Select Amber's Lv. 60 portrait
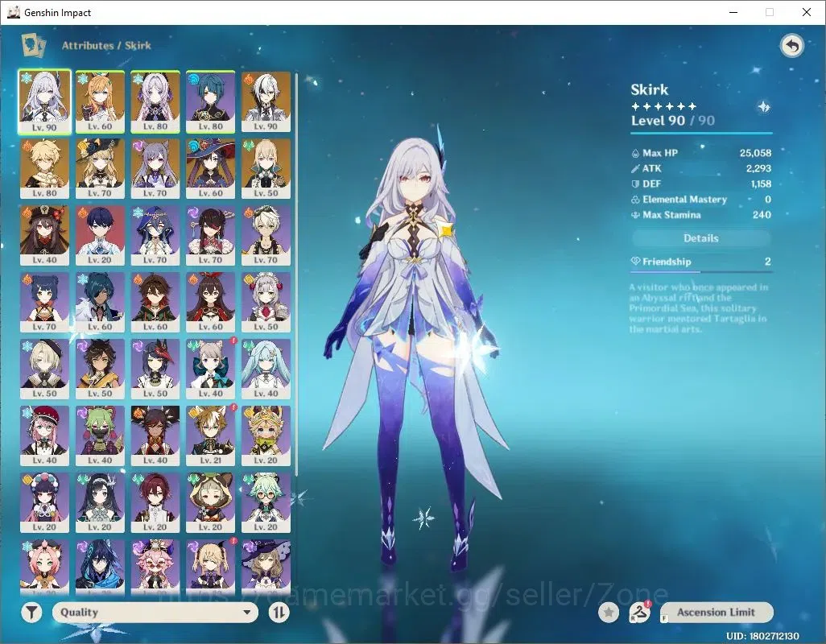 pyautogui.click(x=211, y=302)
